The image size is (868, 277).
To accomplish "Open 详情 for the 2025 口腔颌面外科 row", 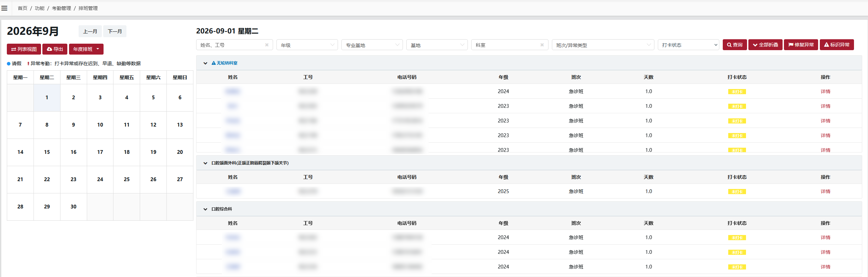I will (x=826, y=191).
